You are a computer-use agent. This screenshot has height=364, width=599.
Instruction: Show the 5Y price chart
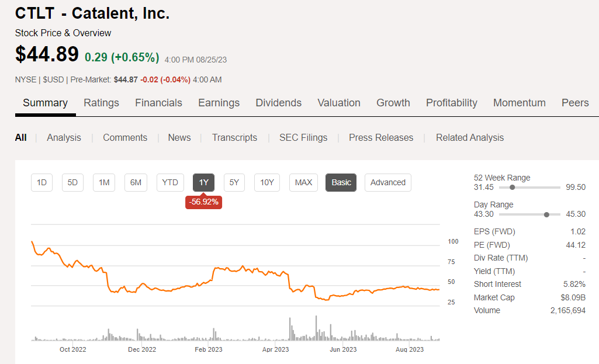234,182
